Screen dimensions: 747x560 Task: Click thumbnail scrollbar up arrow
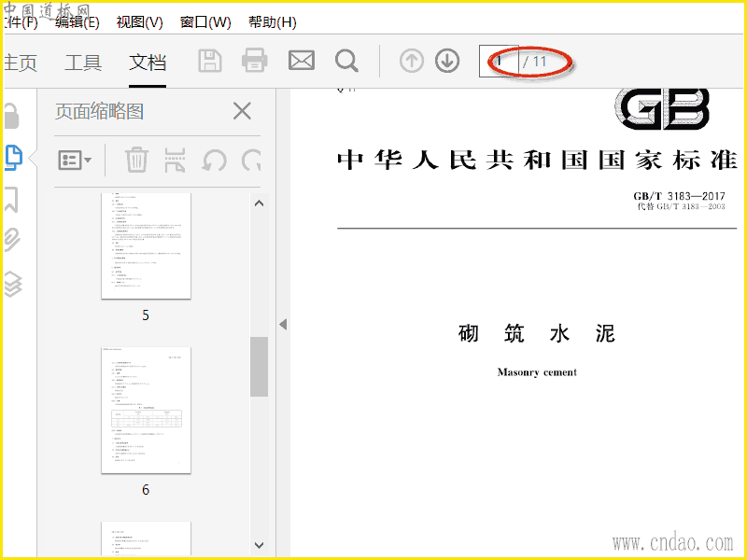point(260,203)
